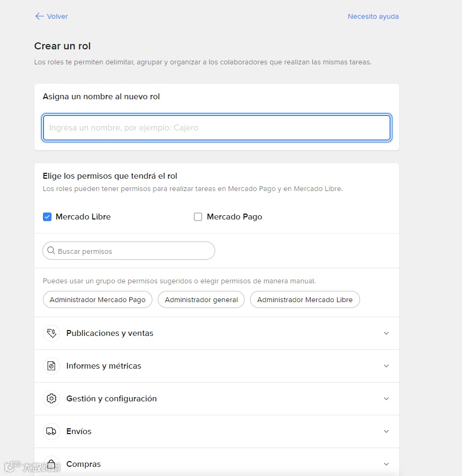Open the Necesito ayuda link
This screenshot has width=462, height=476.
tap(373, 17)
